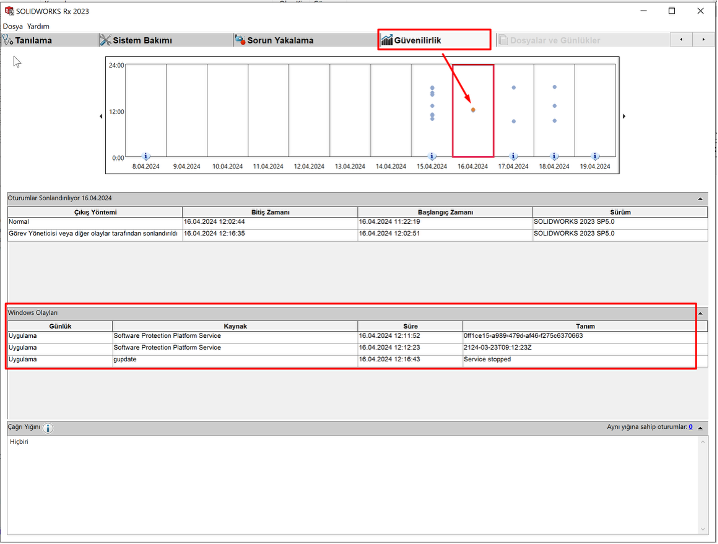
Task: Click the Süre column header
Action: click(410, 326)
